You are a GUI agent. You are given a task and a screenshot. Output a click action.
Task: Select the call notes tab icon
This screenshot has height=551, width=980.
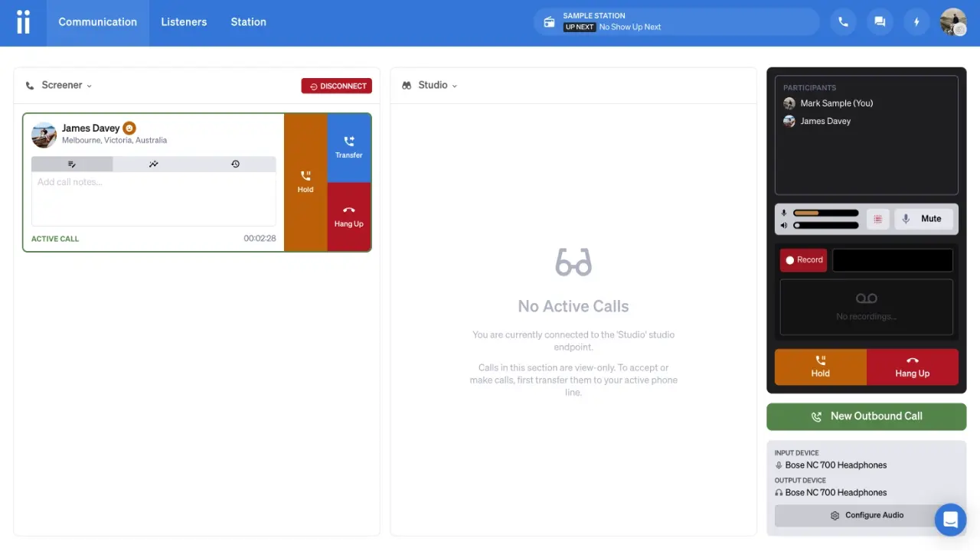pos(72,164)
